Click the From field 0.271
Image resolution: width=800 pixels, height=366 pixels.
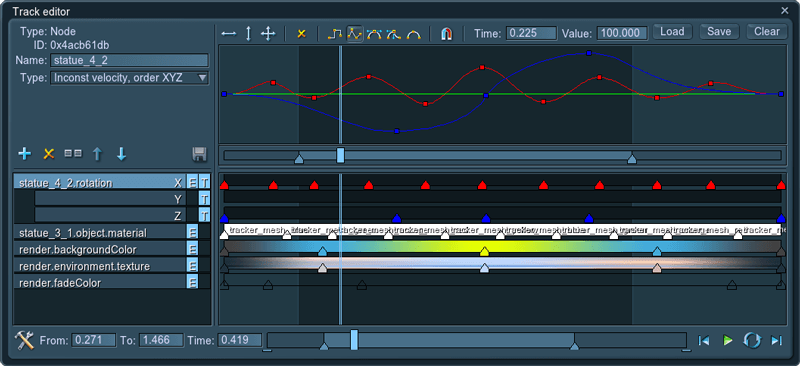click(94, 340)
